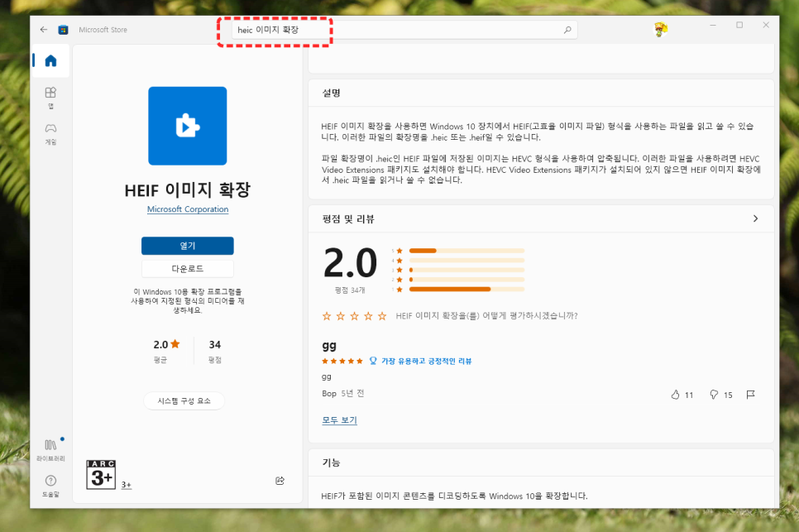Close the Microsoft Store window
The image size is (799, 532).
coord(766,25)
